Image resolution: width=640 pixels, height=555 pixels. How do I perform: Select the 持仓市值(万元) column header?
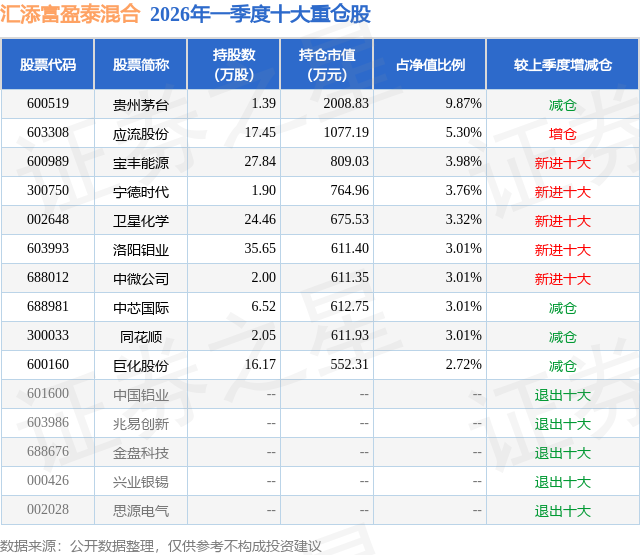[x=327, y=64]
